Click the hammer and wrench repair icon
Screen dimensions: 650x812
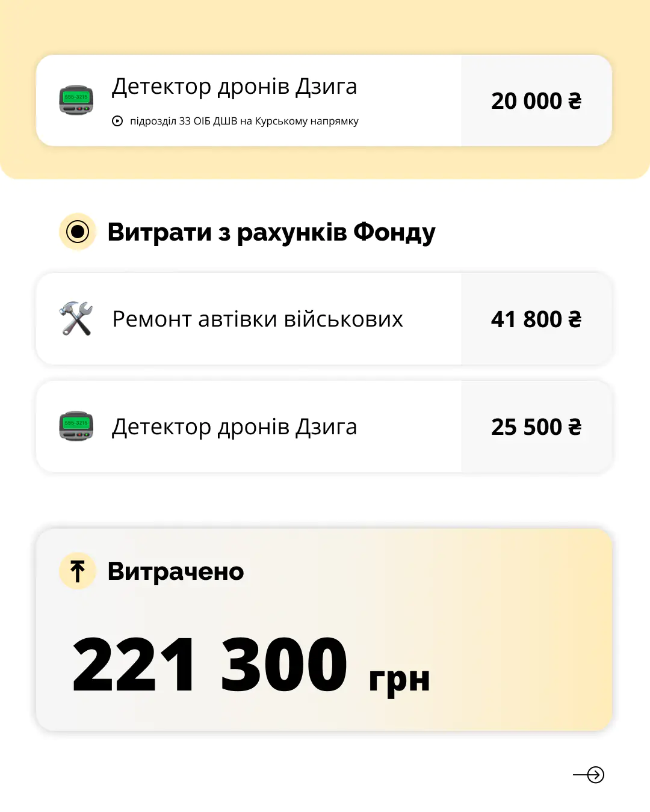[76, 319]
